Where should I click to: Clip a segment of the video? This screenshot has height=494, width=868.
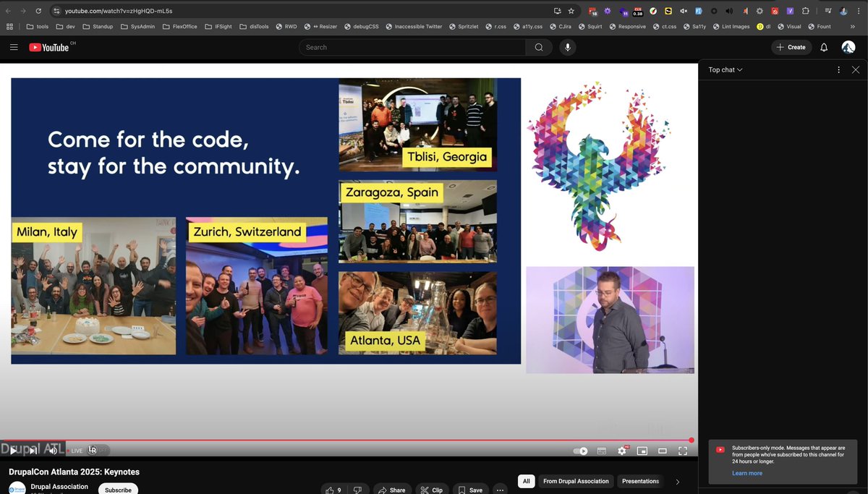click(432, 490)
